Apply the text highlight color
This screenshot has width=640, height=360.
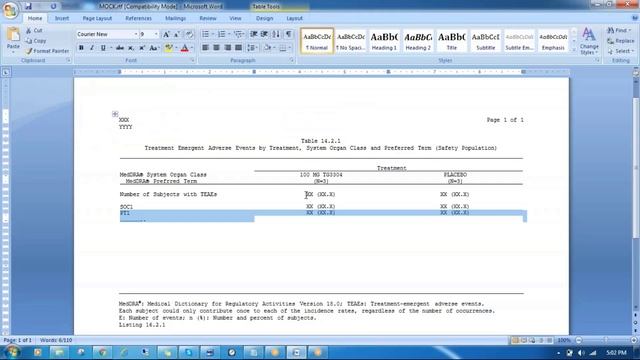[x=168, y=48]
